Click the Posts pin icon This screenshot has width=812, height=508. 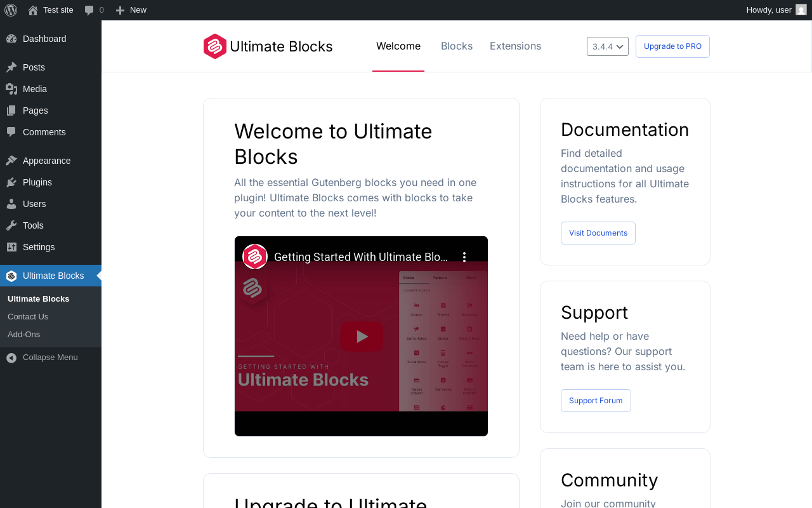click(x=11, y=67)
